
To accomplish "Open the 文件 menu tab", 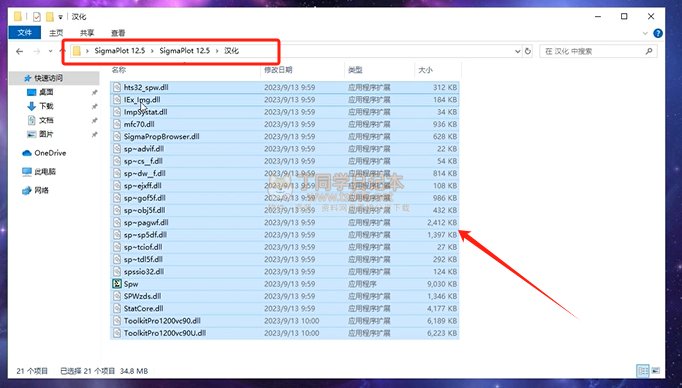I will click(x=25, y=33).
